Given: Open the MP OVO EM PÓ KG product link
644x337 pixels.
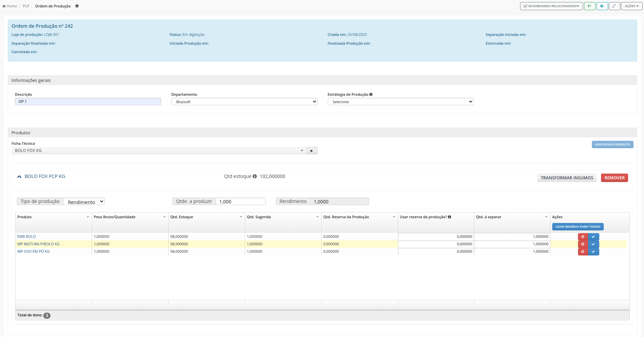Looking at the screenshot, I should tap(34, 252).
